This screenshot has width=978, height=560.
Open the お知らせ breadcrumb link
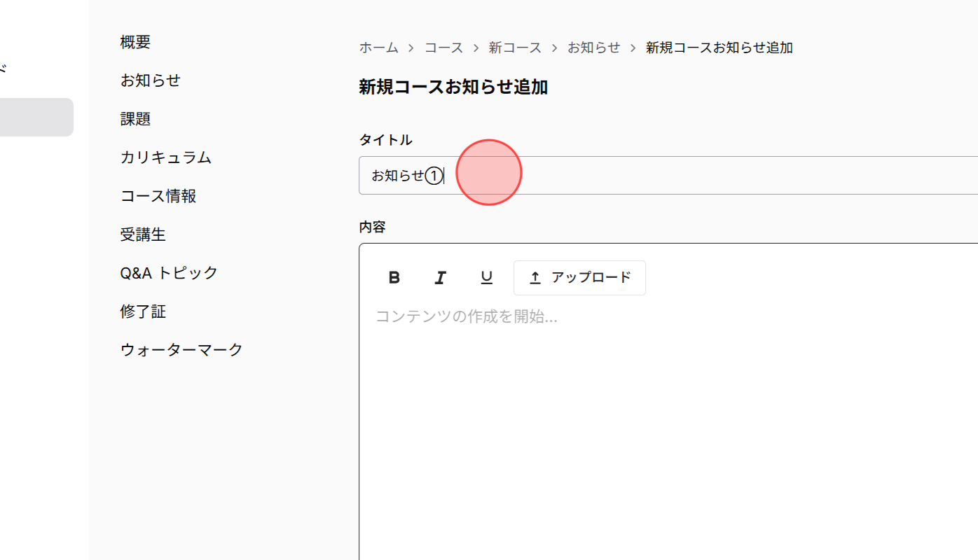tap(594, 47)
